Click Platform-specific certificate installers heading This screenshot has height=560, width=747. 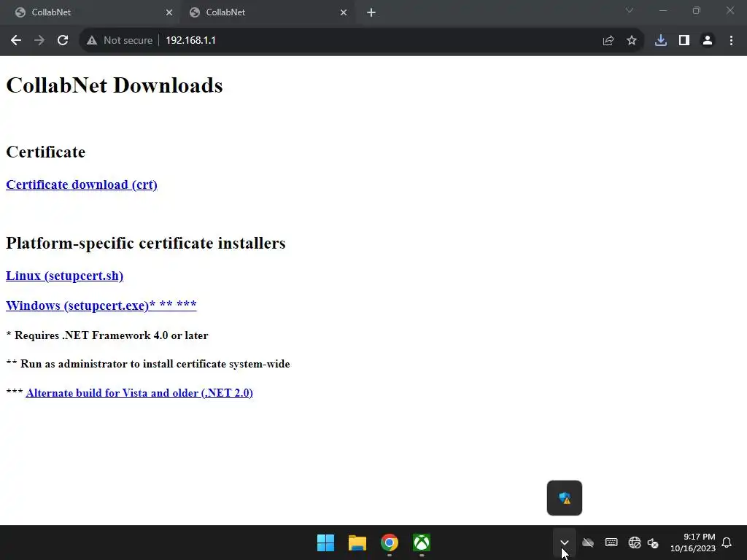146,244
